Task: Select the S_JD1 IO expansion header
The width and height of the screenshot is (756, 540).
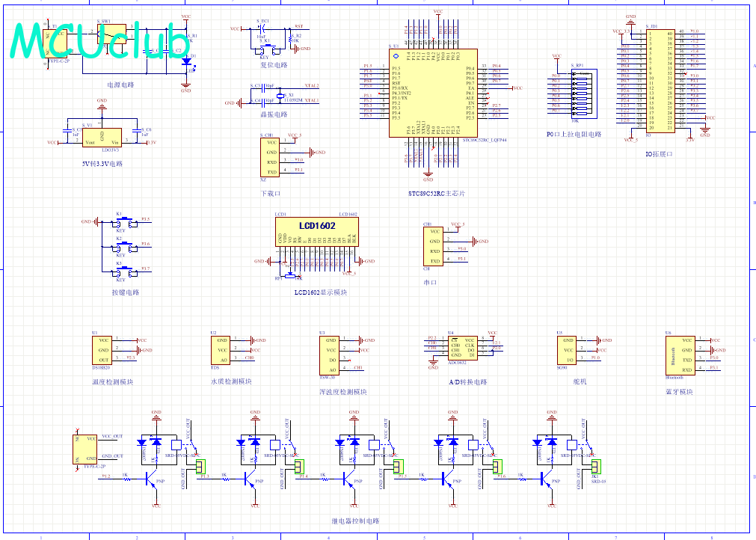Action: coord(660,81)
